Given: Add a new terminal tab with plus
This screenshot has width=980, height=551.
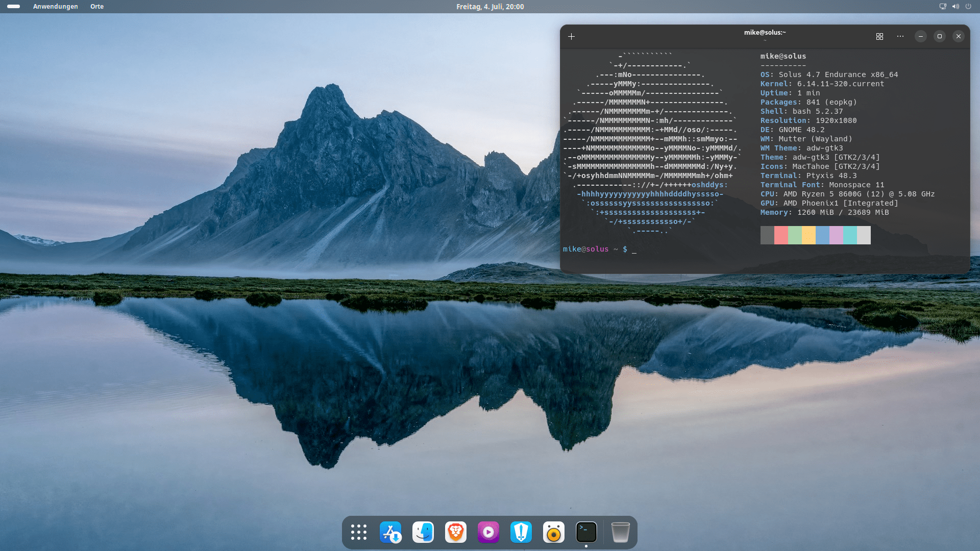Looking at the screenshot, I should point(572,36).
